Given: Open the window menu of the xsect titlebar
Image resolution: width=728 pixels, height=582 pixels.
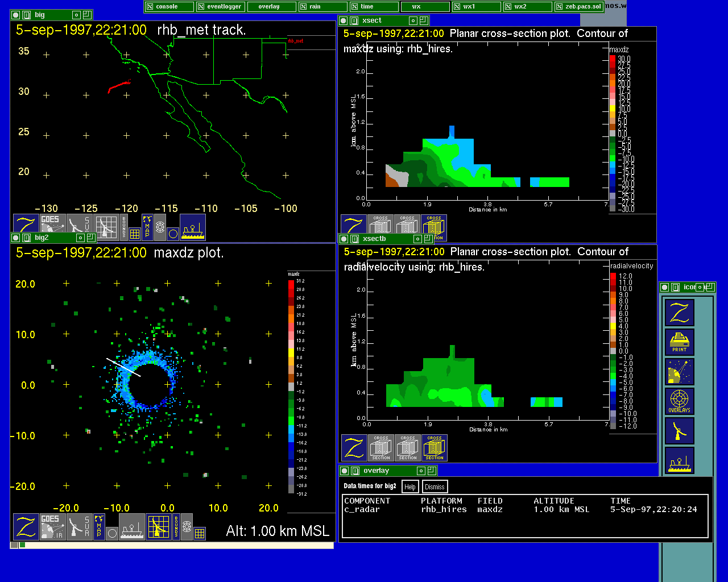Looking at the screenshot, I should click(x=354, y=20).
